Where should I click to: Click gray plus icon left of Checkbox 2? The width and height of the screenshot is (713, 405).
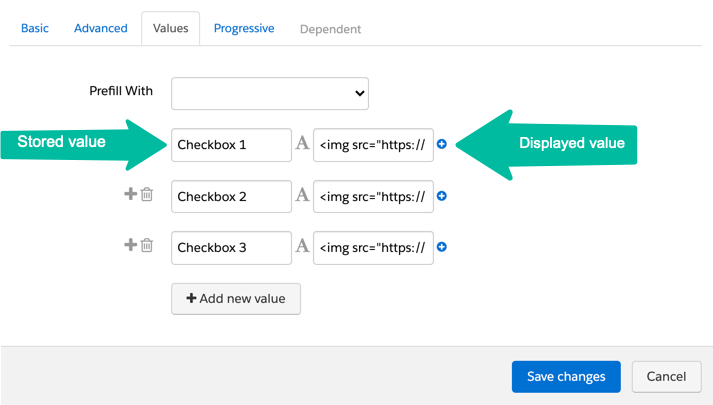click(x=129, y=195)
